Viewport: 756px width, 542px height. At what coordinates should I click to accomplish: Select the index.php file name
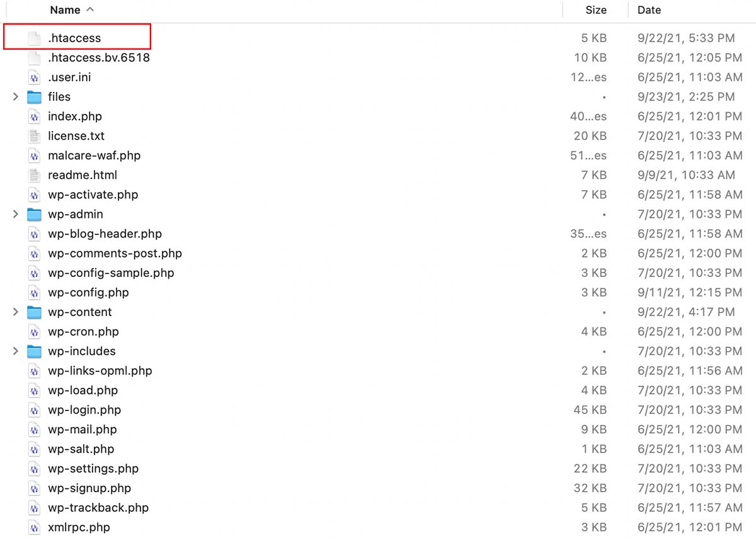pyautogui.click(x=74, y=116)
